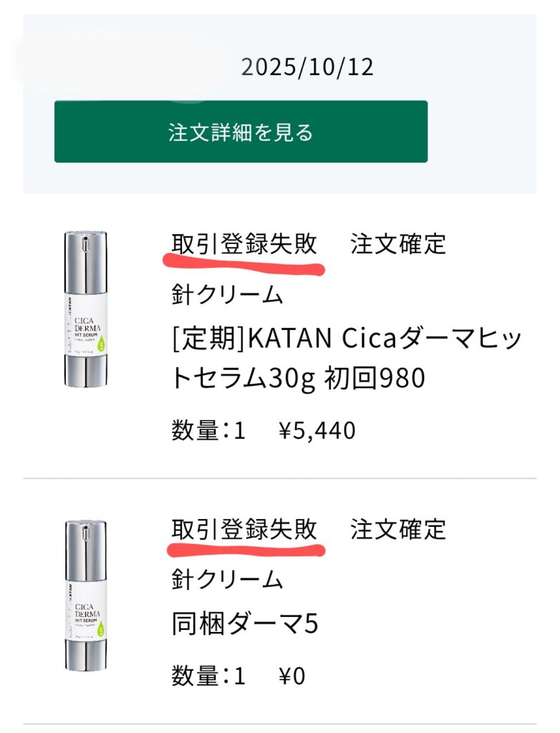The height and width of the screenshot is (733, 560).
Task: Open the first Cica Derma serum thumbnail
Action: click(85, 309)
